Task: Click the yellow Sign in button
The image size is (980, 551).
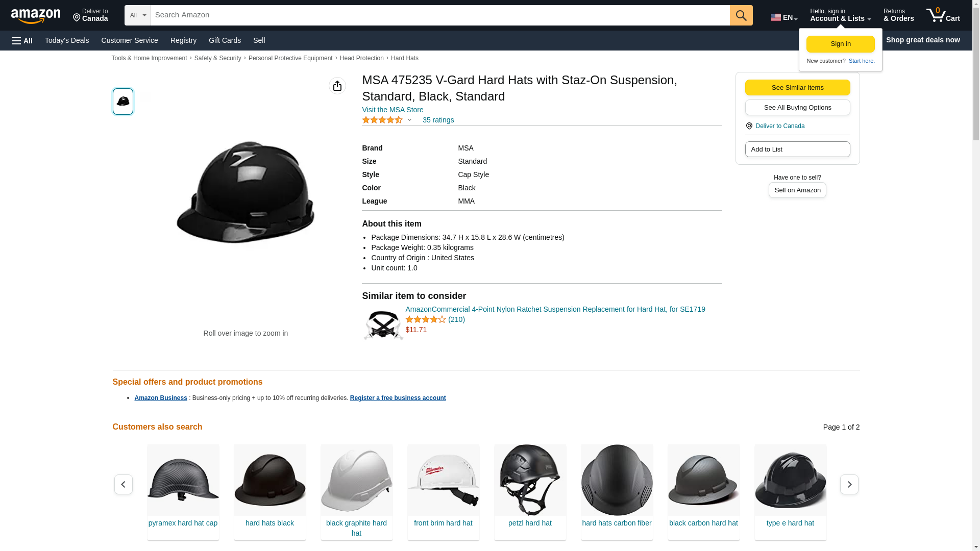Action: pos(840,44)
